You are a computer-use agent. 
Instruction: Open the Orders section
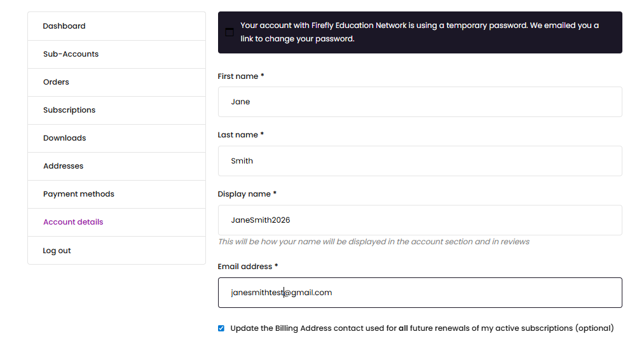[x=56, y=82]
